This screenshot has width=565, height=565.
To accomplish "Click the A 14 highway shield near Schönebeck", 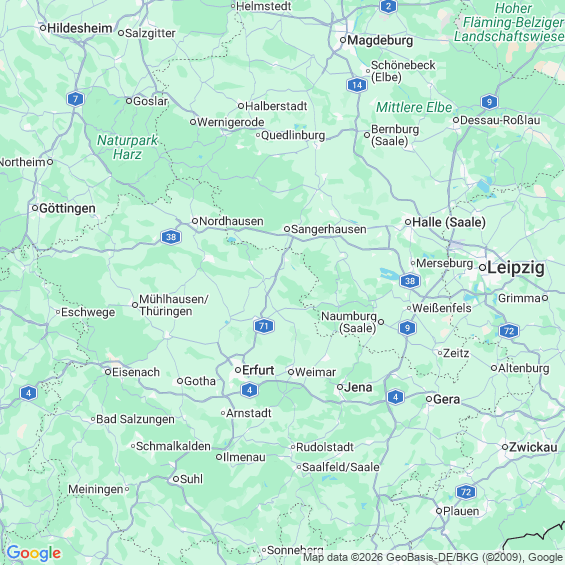I will pos(357,85).
